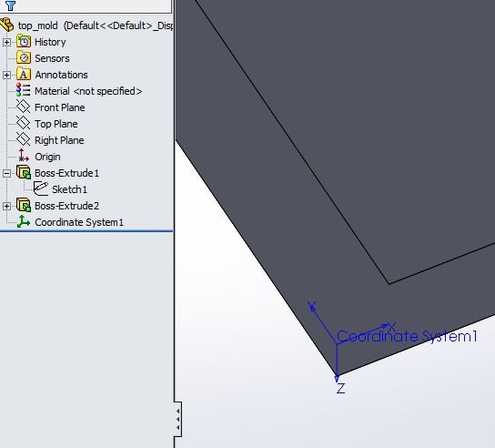Click the Right Plane icon

point(24,139)
